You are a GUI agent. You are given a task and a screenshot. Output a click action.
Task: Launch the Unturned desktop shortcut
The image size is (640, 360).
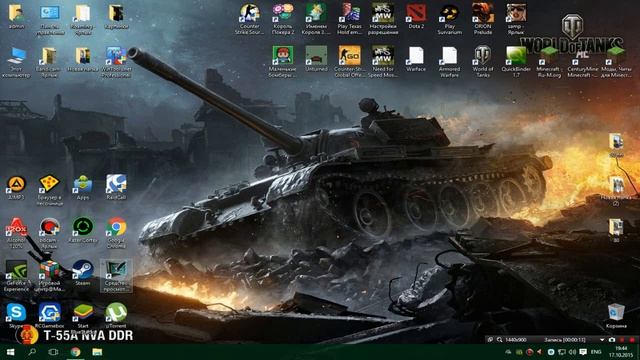tap(316, 59)
